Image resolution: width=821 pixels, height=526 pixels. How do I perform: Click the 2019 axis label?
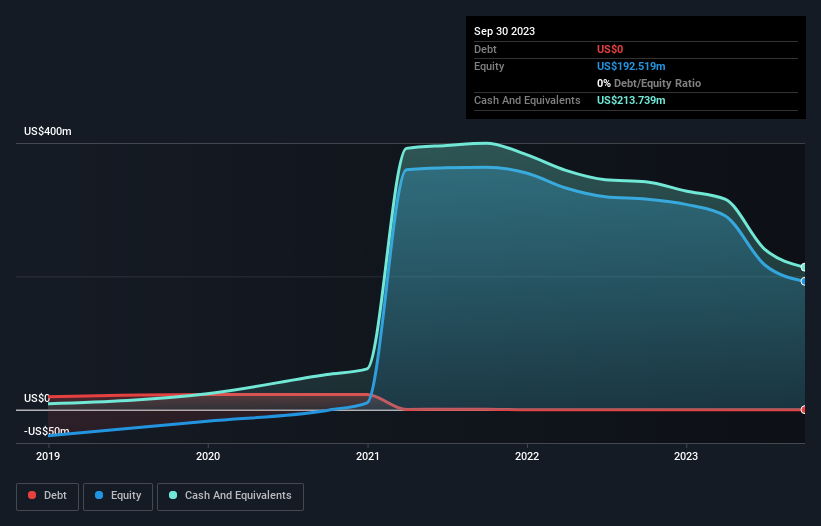(x=48, y=456)
